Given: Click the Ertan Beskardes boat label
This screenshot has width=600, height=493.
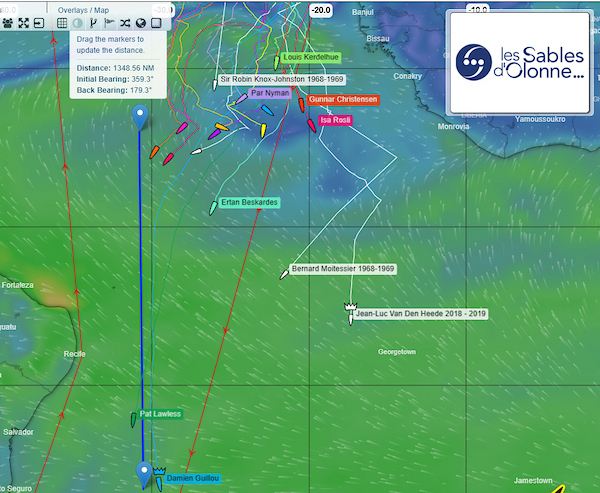Looking at the screenshot, I should pos(249,202).
